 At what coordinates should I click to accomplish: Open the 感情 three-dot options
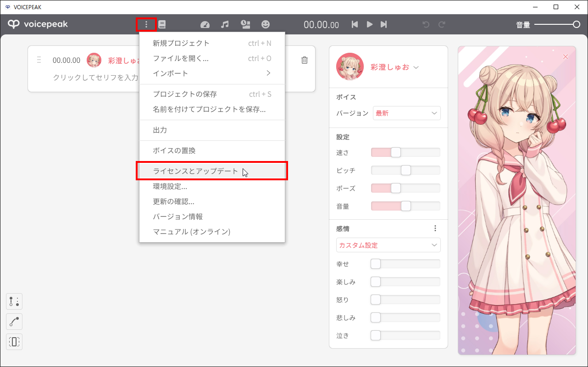pyautogui.click(x=435, y=228)
